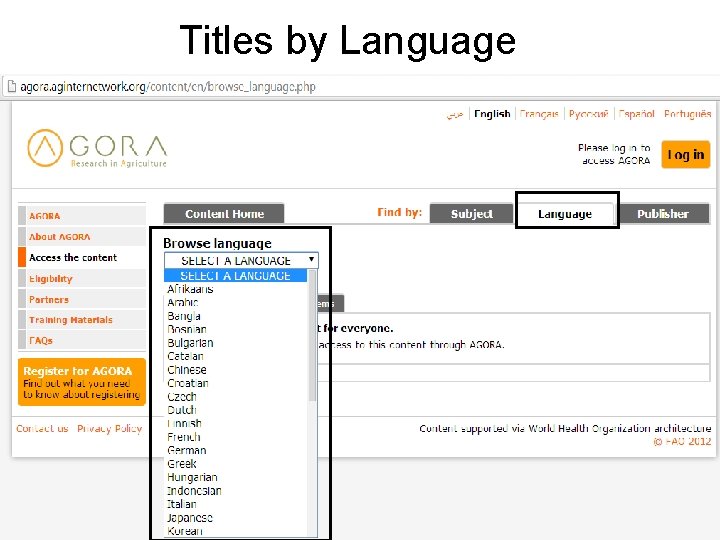Switch site language to English
The height and width of the screenshot is (540, 720).
pos(492,114)
